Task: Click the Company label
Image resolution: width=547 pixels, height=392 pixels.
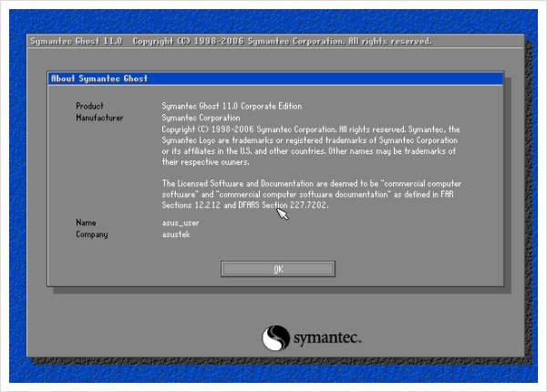Action: [x=92, y=234]
